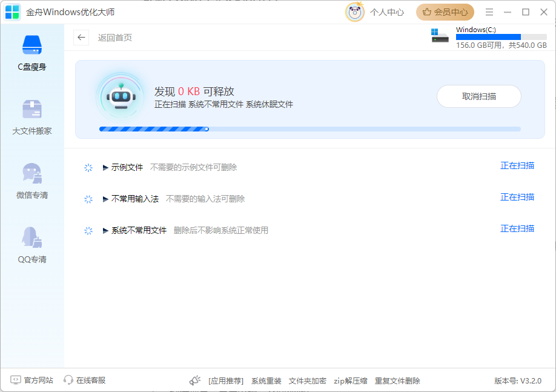Click the spinner icon beside 系统不常用文件
Image resolution: width=556 pixels, height=392 pixels.
pyautogui.click(x=88, y=231)
